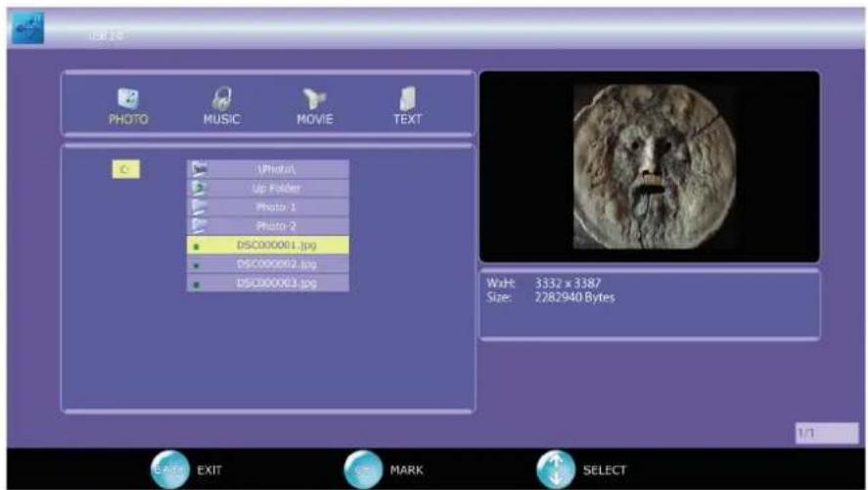Click the USB icon in top-left corner
This screenshot has height=490, width=868.
tap(27, 27)
